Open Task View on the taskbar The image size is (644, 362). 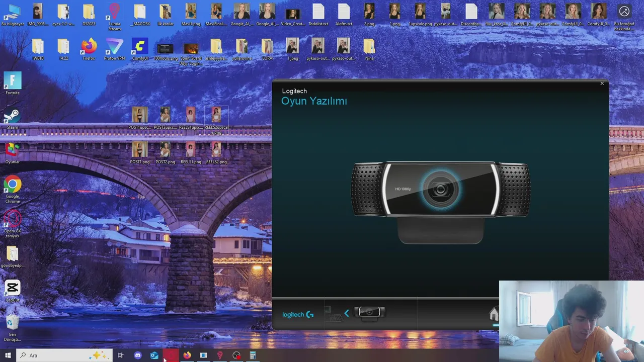point(121,355)
